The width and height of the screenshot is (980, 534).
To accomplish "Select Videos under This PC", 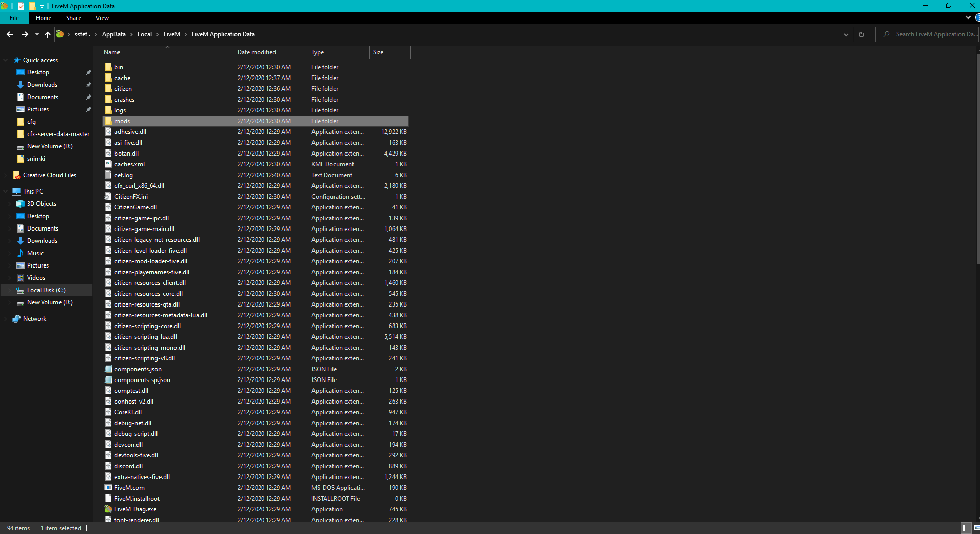I will point(36,278).
